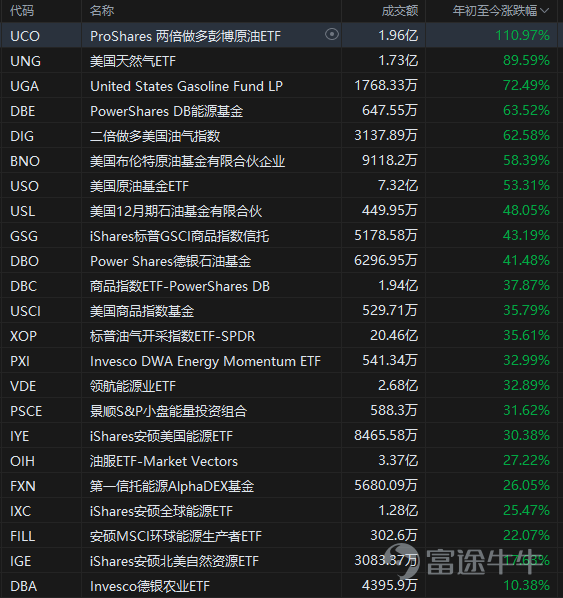Click the 110.97% year-to-date value
This screenshot has height=598, width=563.
(x=522, y=35)
